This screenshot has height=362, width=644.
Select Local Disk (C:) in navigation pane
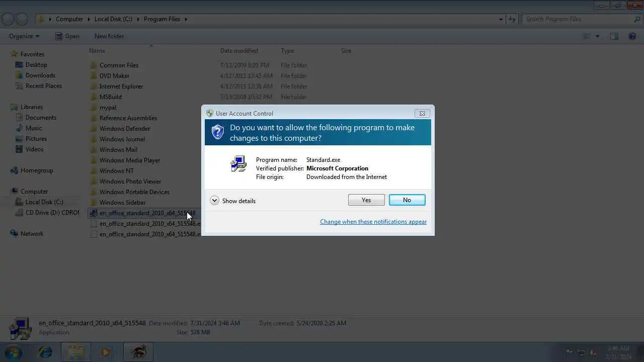pos(44,202)
